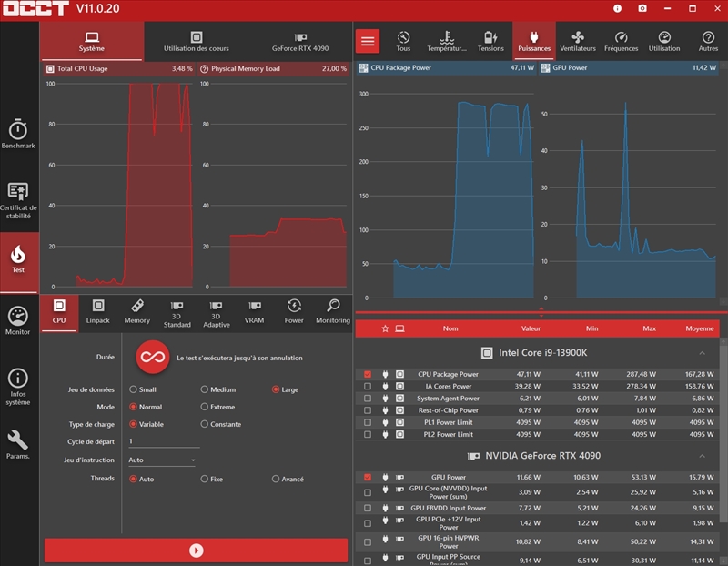Viewport: 728px width, 566px height.
Task: Uncheck the GPU Power graph checkbox
Action: pos(368,477)
